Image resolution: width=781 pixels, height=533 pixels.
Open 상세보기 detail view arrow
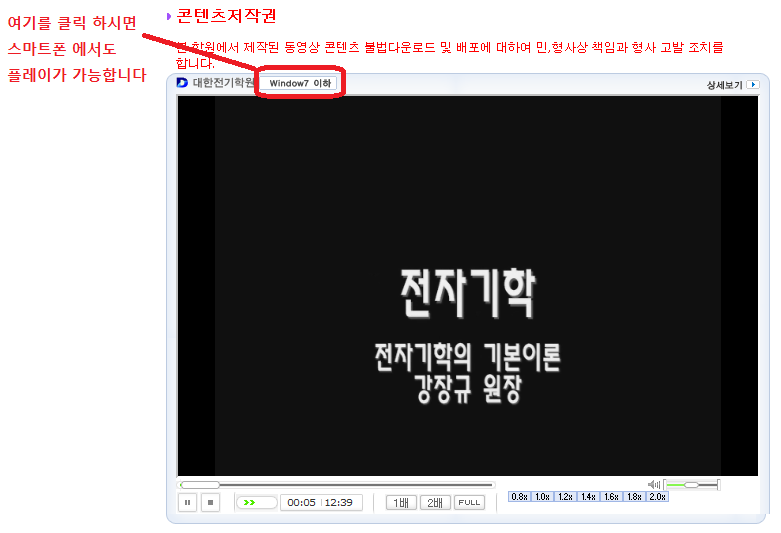coord(753,85)
